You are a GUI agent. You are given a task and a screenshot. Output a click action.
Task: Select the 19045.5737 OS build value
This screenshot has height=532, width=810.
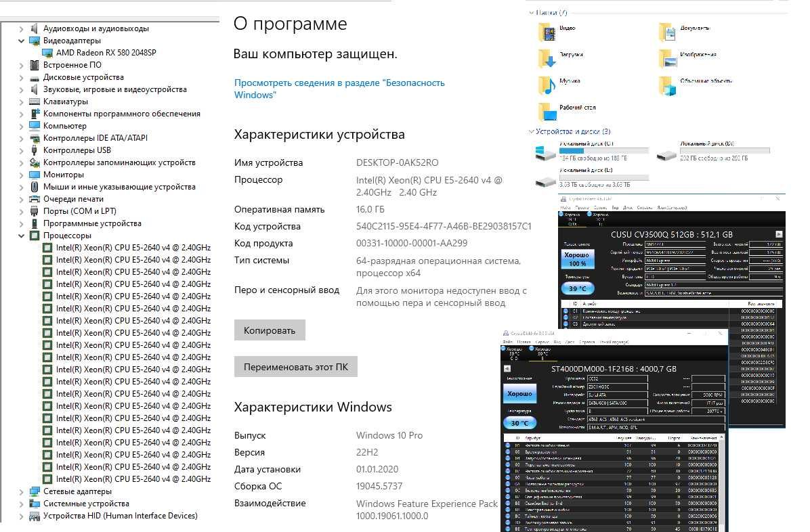point(379,487)
